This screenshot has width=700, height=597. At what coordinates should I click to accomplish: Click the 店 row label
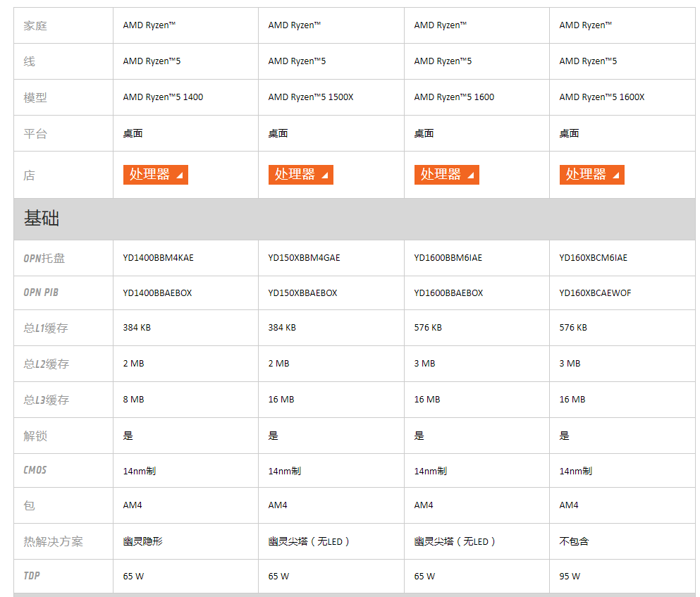(29, 175)
